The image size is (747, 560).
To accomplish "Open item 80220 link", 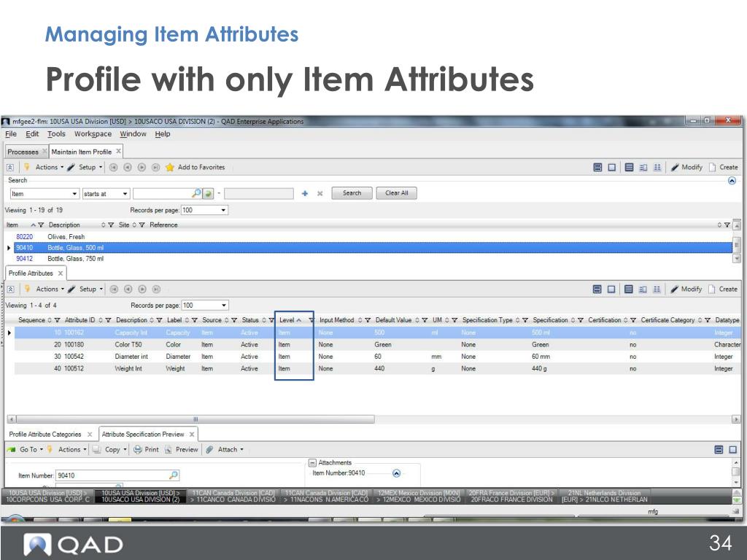I will pyautogui.click(x=24, y=237).
